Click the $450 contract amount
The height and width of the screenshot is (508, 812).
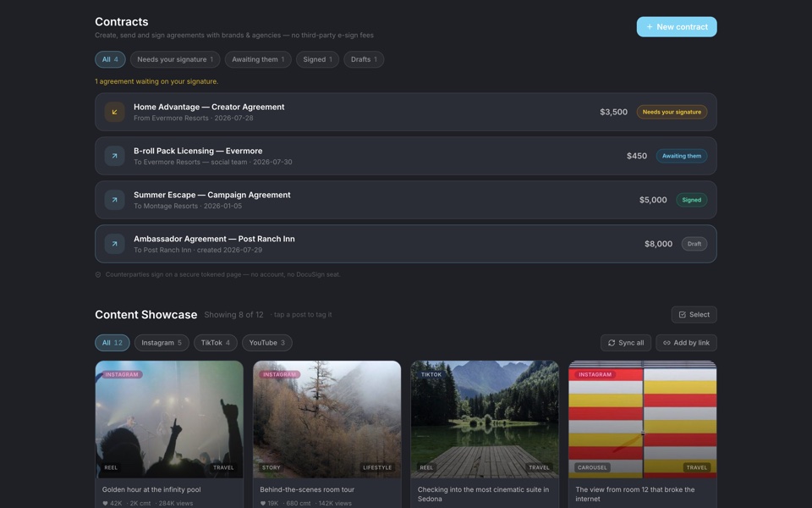(x=636, y=156)
